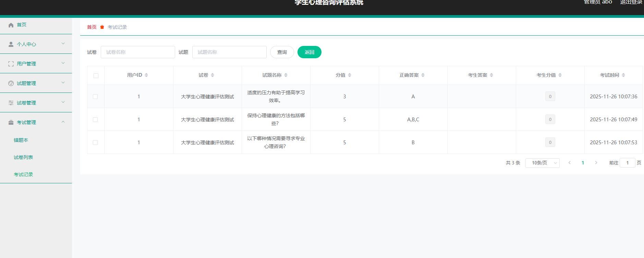Image resolution: width=644 pixels, height=258 pixels.
Task: Open the 错题本 submenu item
Action: pyautogui.click(x=21, y=140)
